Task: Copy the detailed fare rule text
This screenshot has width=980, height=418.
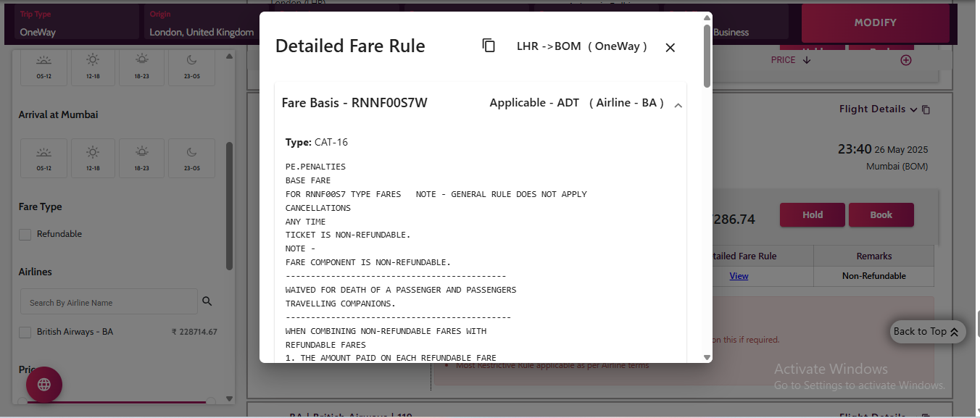Action: click(489, 46)
